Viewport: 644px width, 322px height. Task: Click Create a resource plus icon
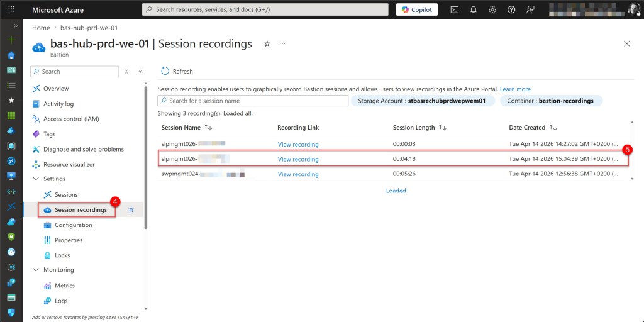pyautogui.click(x=11, y=40)
